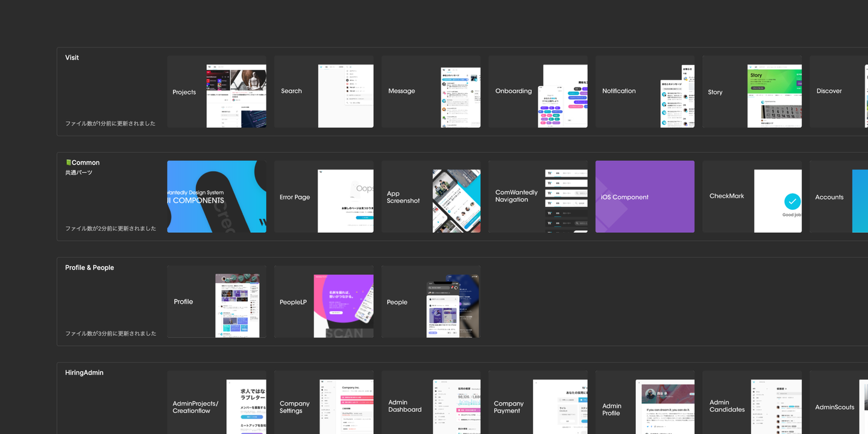The image size is (868, 434).
Task: Open the Projects file card
Action: click(216, 92)
